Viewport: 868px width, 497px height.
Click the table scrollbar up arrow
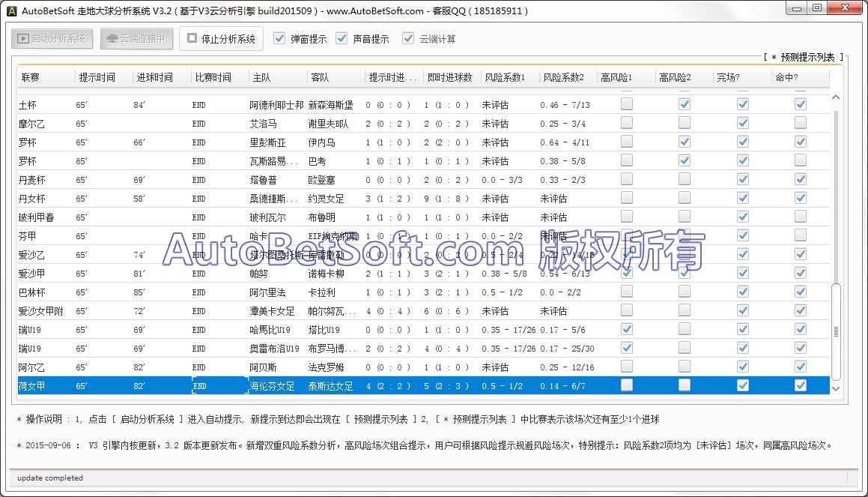click(x=836, y=97)
